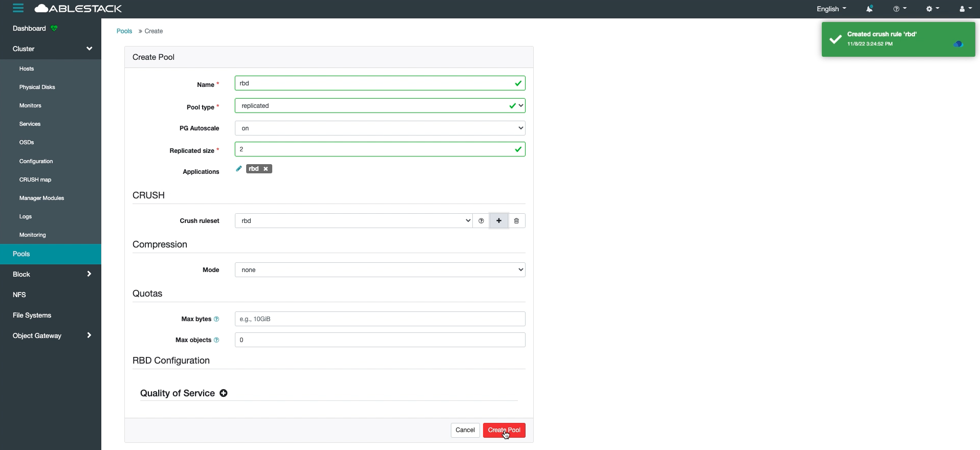Remove the rbd application tag

pos(266,169)
